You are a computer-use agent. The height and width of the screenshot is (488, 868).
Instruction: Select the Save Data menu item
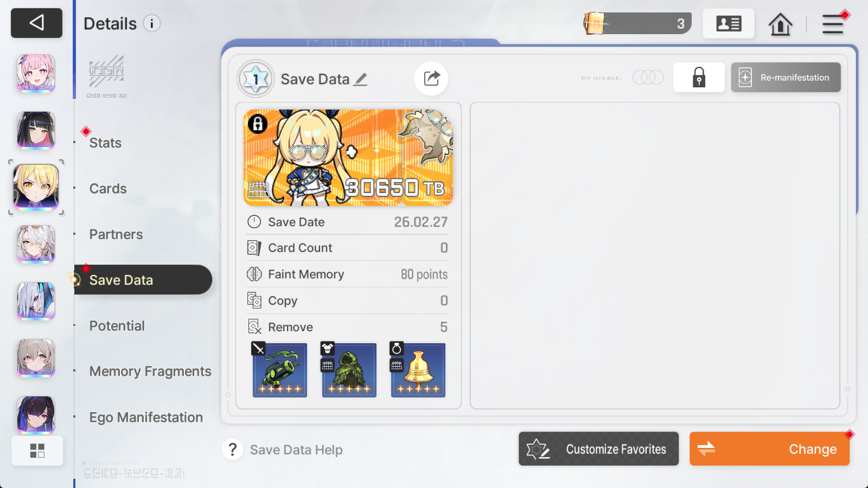coord(143,280)
